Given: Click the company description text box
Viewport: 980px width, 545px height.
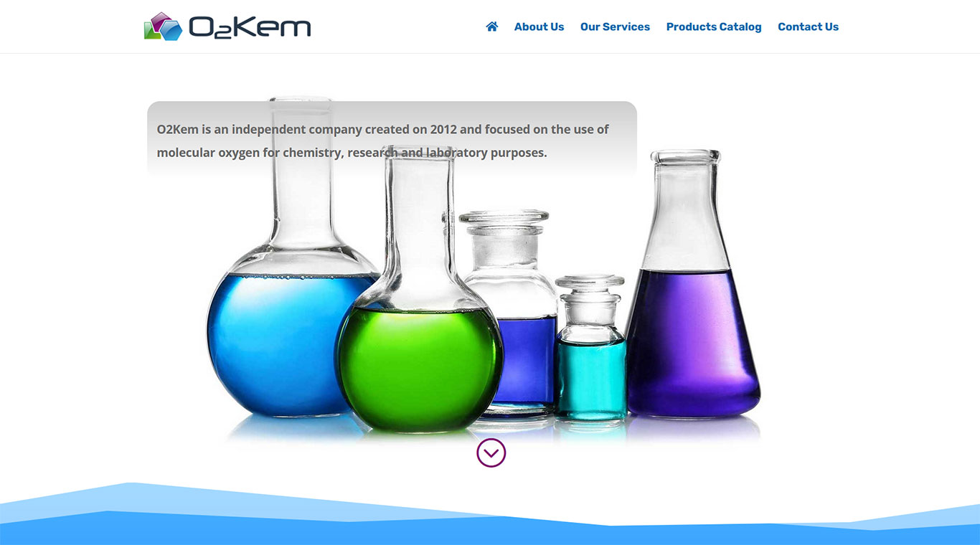Looking at the screenshot, I should (392, 140).
